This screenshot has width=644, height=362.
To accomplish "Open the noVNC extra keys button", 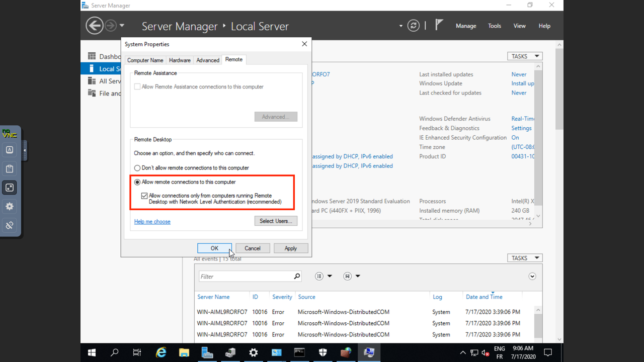I will coord(10,150).
